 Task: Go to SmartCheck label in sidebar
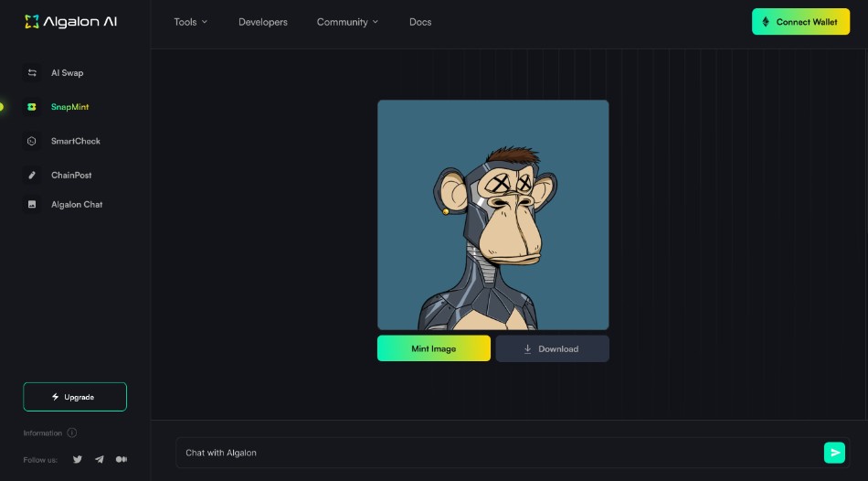(x=76, y=141)
